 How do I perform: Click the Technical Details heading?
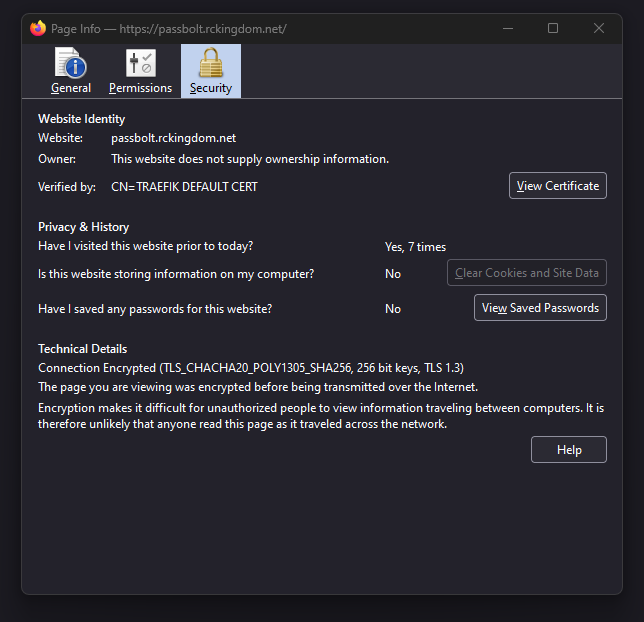click(x=83, y=349)
